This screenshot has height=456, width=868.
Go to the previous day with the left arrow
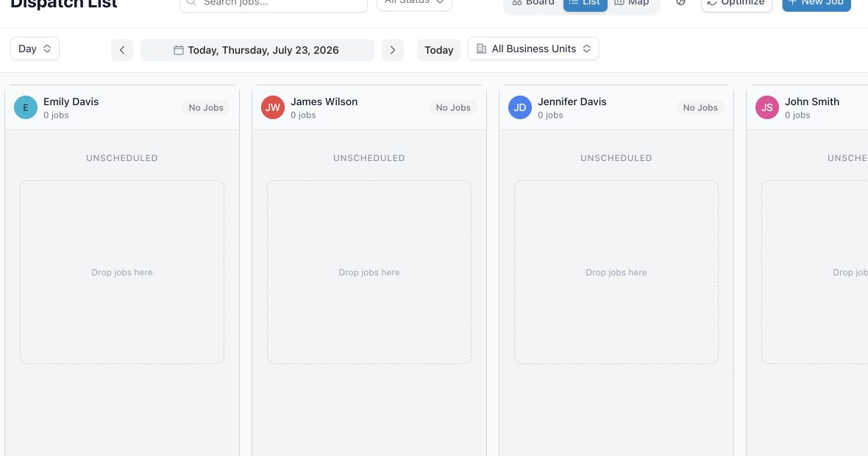pos(122,50)
